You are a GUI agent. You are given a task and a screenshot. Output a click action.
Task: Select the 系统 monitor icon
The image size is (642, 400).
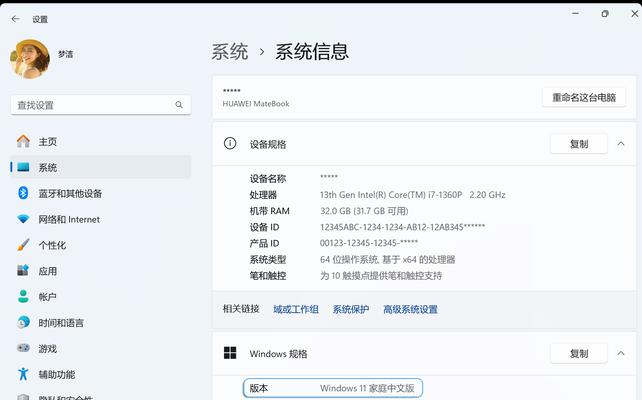point(23,167)
